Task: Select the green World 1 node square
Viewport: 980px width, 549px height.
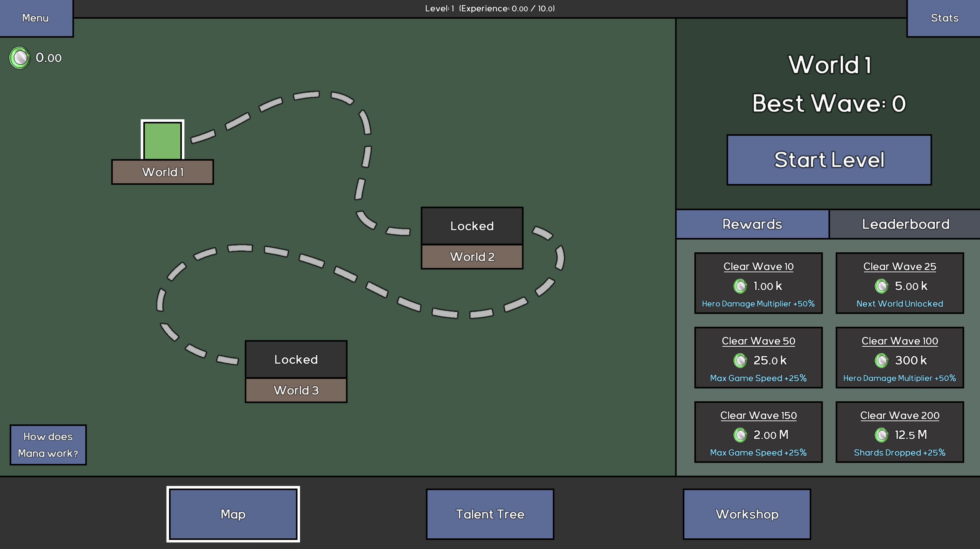Action: tap(162, 140)
